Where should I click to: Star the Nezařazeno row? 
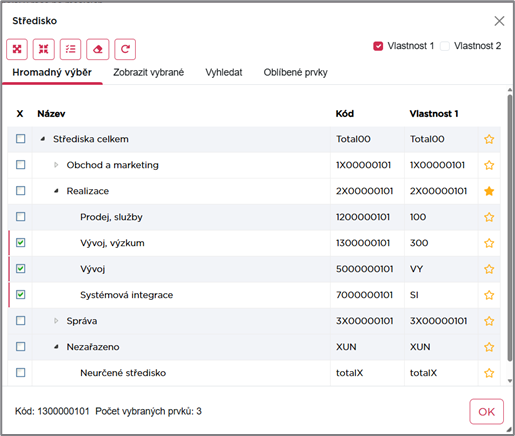click(x=489, y=347)
